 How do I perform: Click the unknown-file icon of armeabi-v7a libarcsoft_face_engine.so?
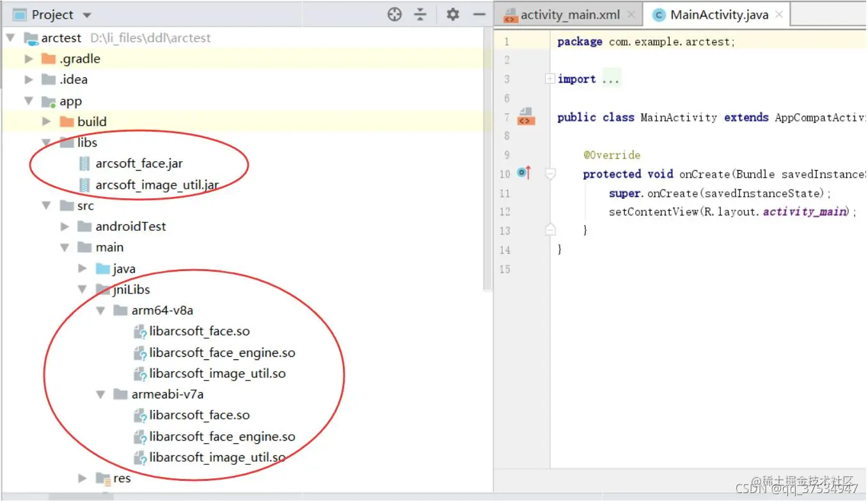(x=140, y=437)
